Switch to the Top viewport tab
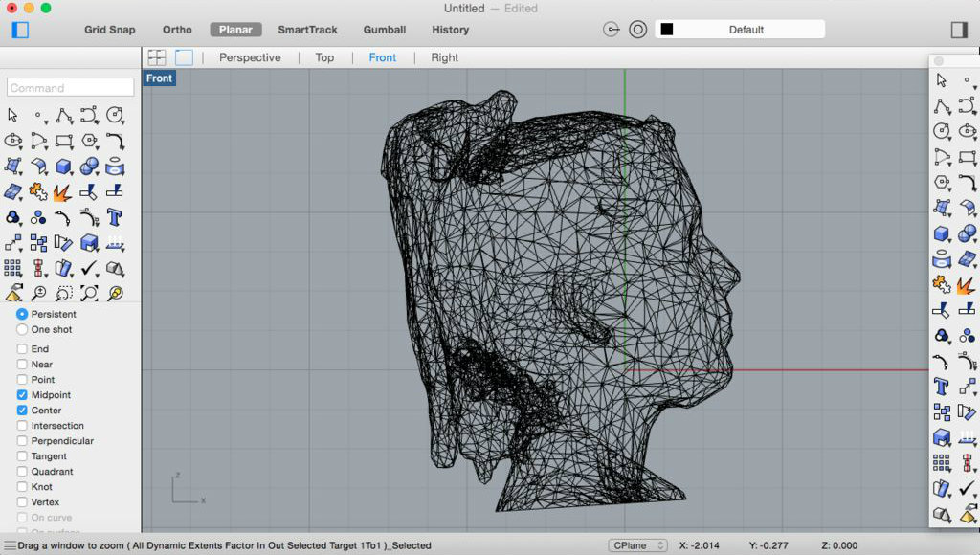The image size is (980, 555). click(x=324, y=57)
